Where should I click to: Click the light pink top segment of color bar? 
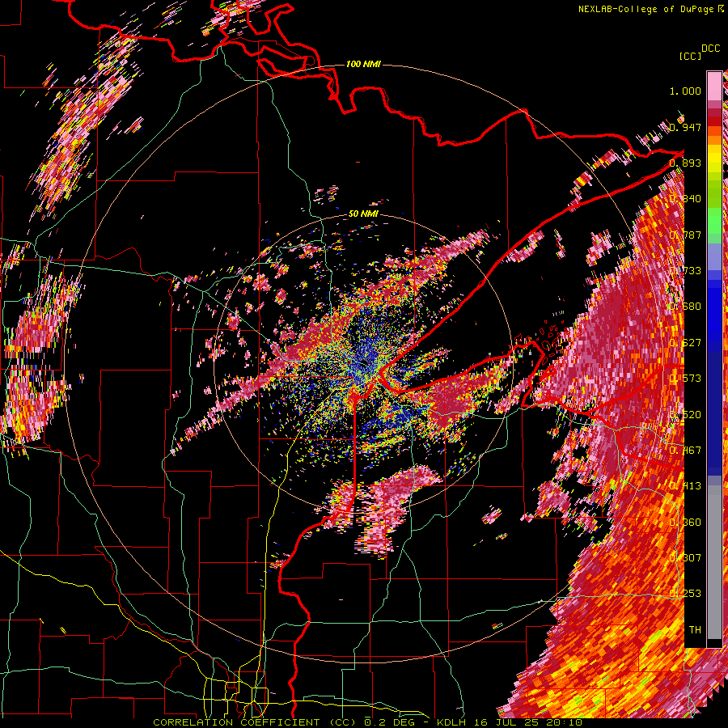714,86
